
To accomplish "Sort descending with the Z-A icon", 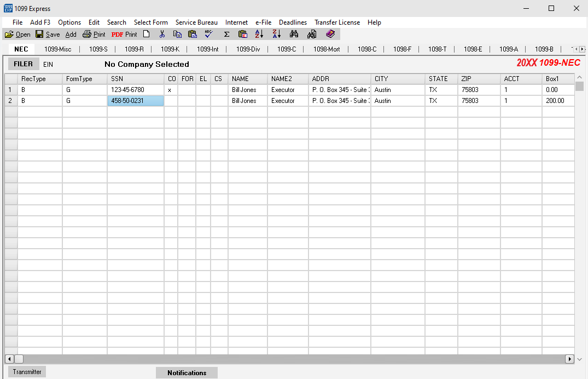I will click(x=276, y=35).
